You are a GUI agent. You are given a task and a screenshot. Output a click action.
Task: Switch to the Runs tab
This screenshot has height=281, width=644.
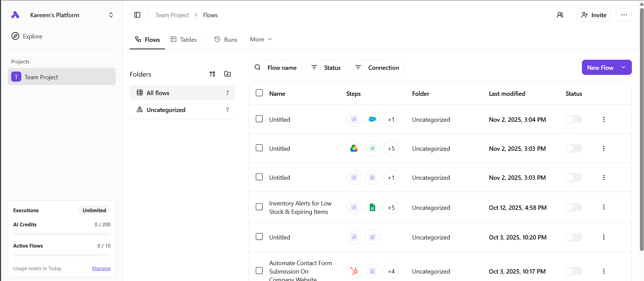[x=226, y=39]
